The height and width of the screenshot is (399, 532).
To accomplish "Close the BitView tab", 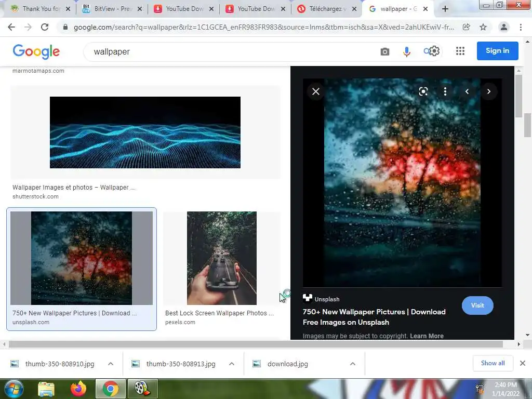I will coord(140,9).
